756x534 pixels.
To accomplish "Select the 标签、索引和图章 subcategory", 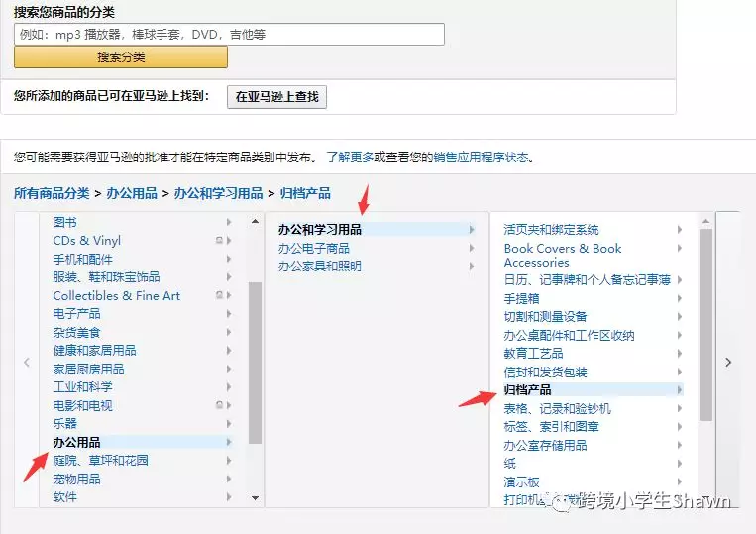I will pyautogui.click(x=551, y=427).
